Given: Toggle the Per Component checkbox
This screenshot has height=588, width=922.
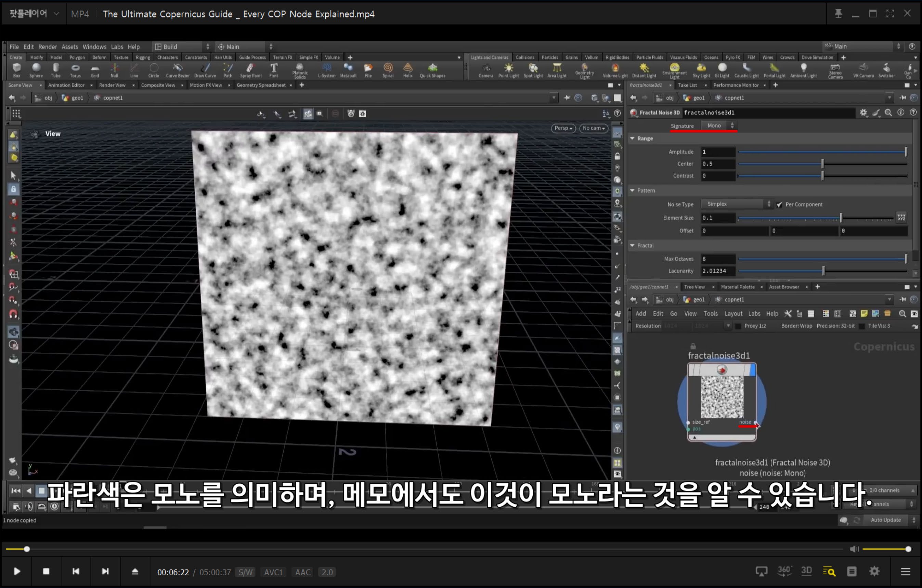Looking at the screenshot, I should click(x=779, y=205).
